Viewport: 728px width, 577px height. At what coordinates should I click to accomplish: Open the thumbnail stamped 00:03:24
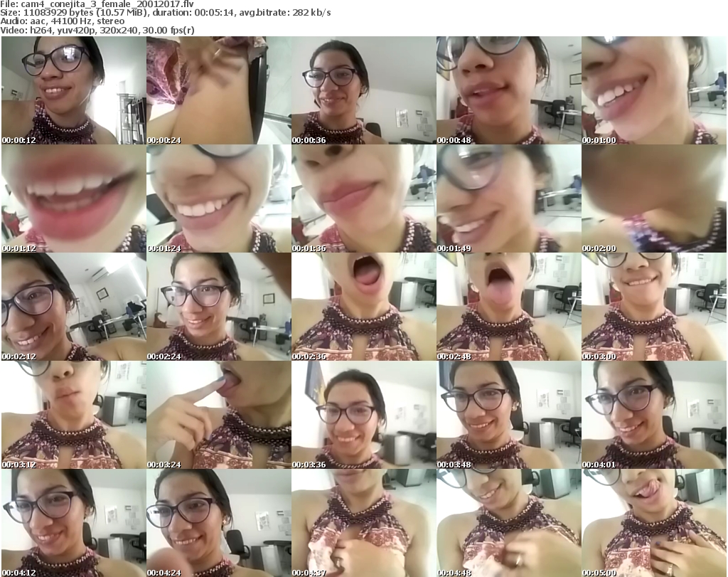click(219, 415)
